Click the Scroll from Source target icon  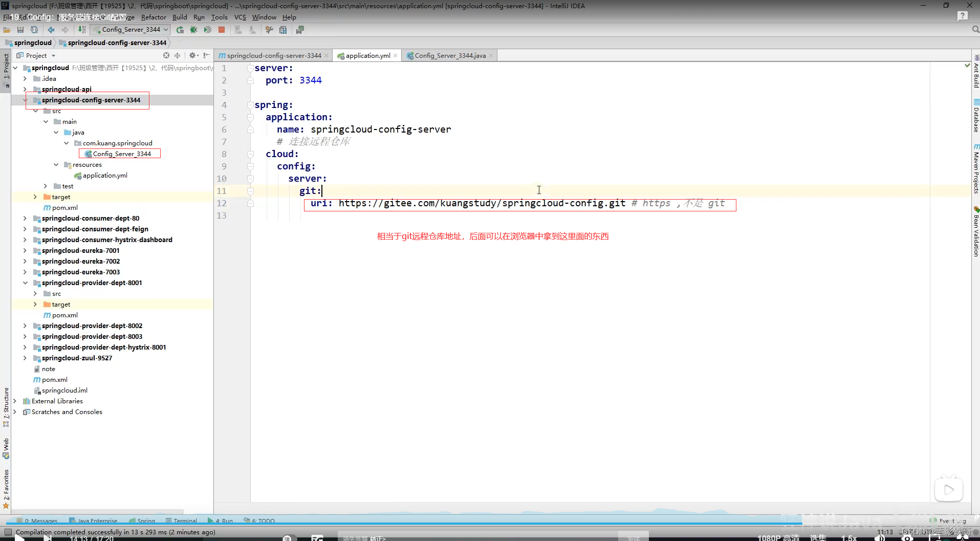click(x=166, y=55)
